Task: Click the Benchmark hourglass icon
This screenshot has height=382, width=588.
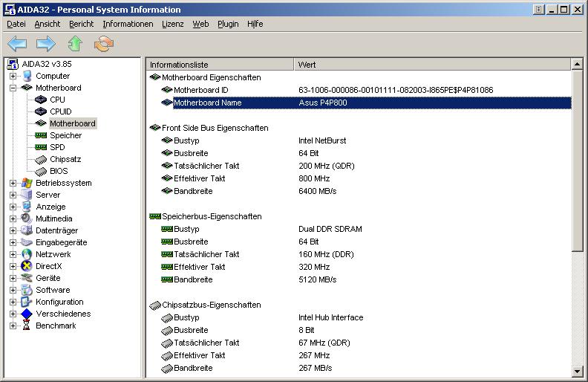Action: [x=26, y=326]
